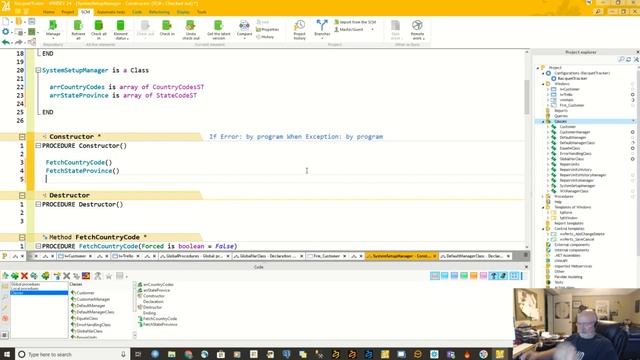Image resolution: width=640 pixels, height=360 pixels.
Task: Open the Compare tool icon
Action: (x=244, y=29)
